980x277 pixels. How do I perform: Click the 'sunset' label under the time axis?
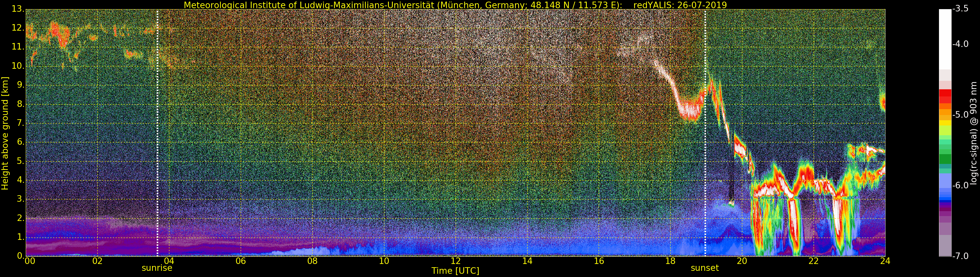(704, 268)
